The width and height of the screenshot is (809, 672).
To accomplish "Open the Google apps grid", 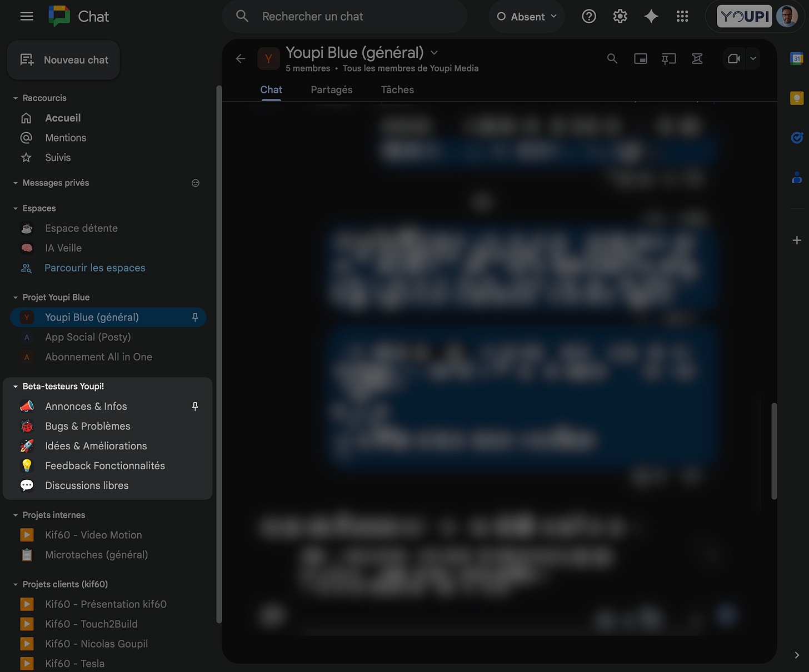I will click(682, 17).
